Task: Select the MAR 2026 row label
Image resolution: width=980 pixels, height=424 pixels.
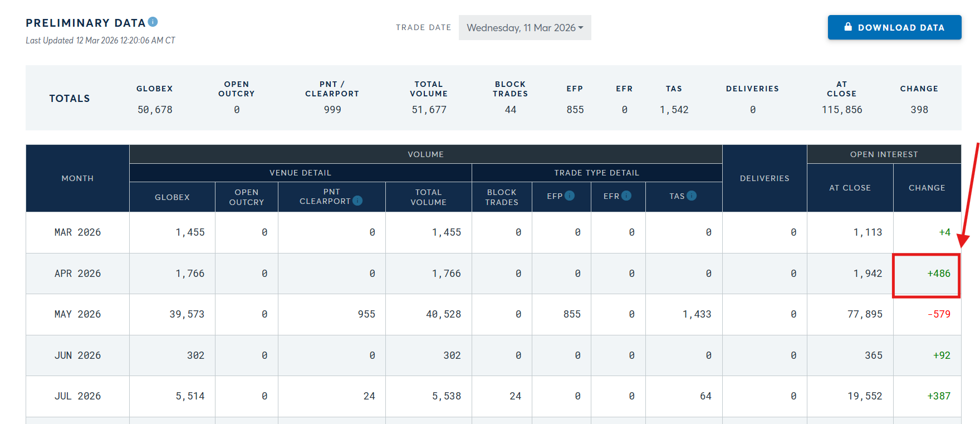Action: tap(77, 232)
